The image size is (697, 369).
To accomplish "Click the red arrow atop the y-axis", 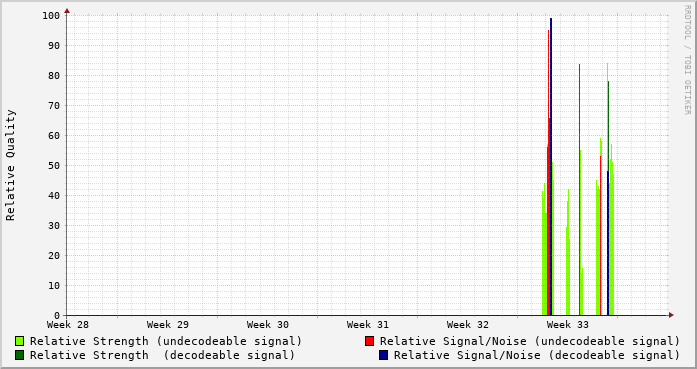I will click(x=67, y=11).
